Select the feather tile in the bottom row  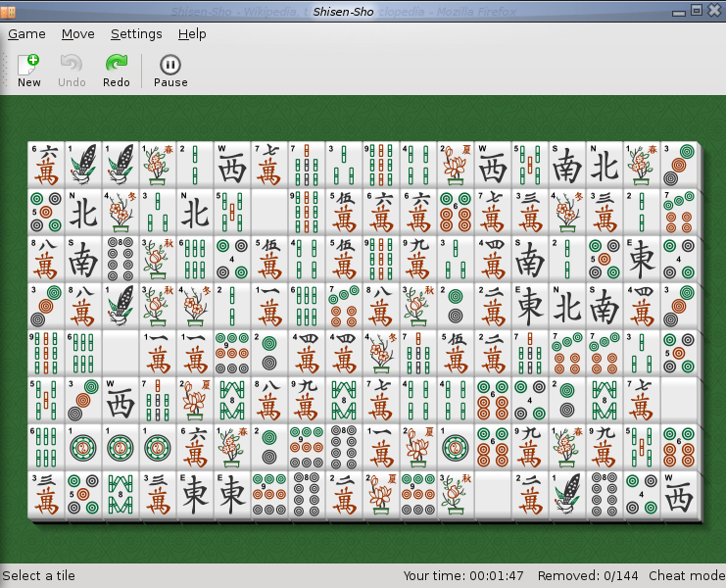[567, 495]
